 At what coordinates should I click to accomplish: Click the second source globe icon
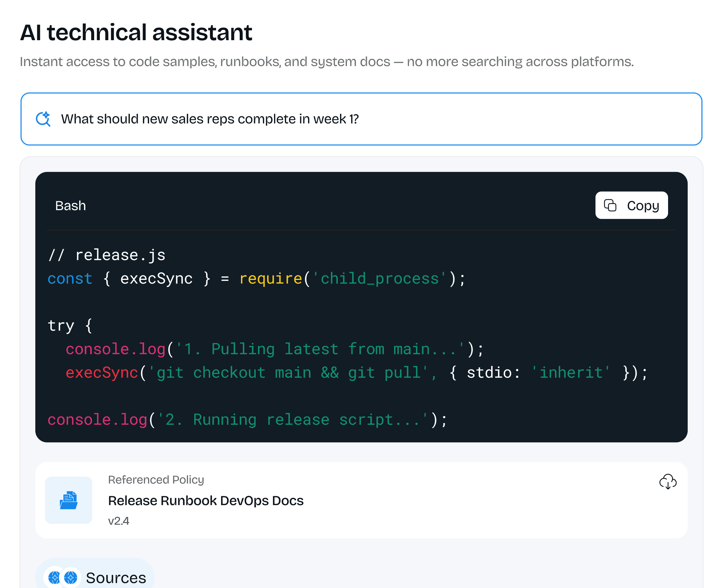71,578
